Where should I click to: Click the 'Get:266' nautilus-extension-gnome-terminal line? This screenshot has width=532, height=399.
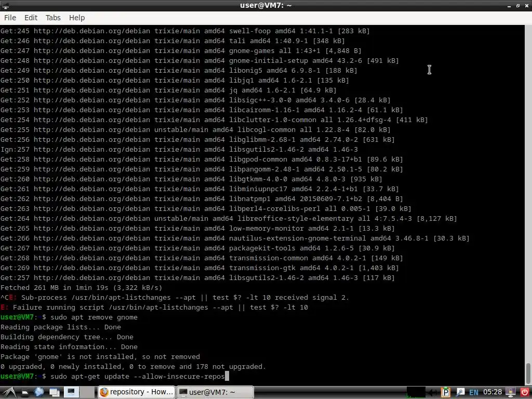pyautogui.click(x=235, y=238)
